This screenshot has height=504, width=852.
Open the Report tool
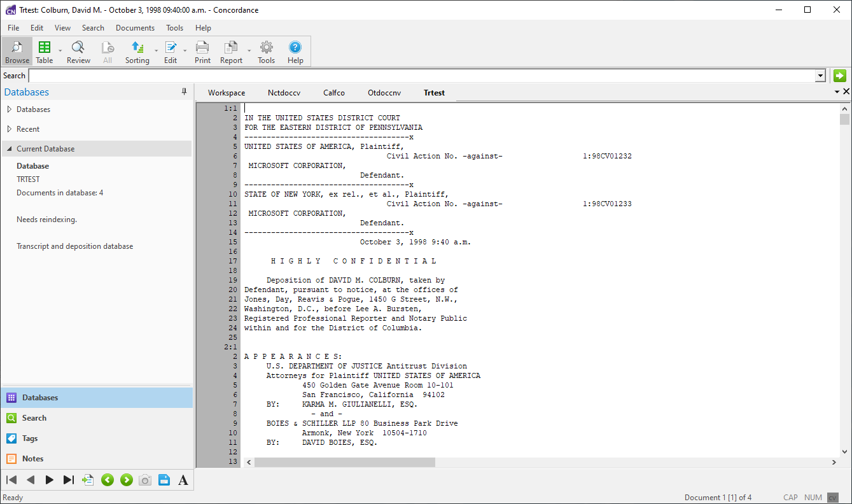231,52
